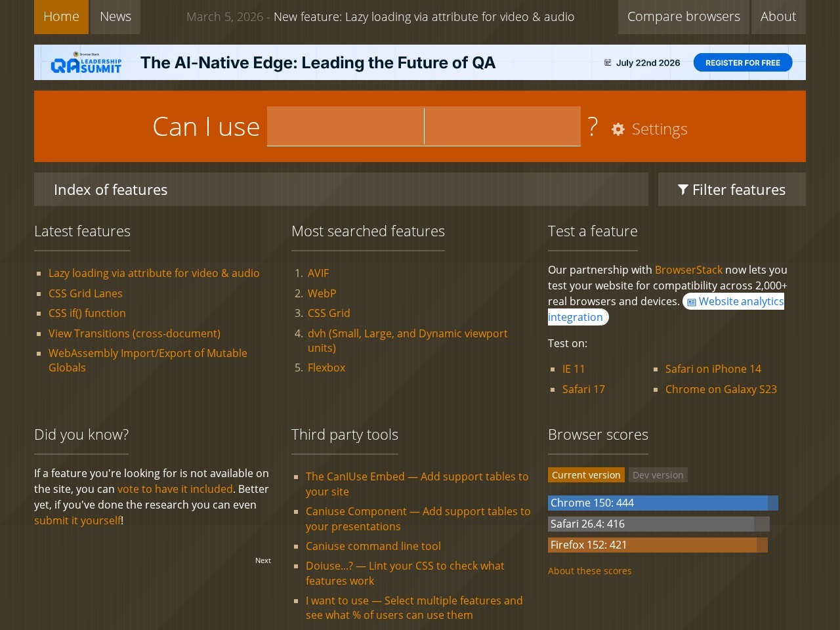Open the Home tab

(61, 17)
